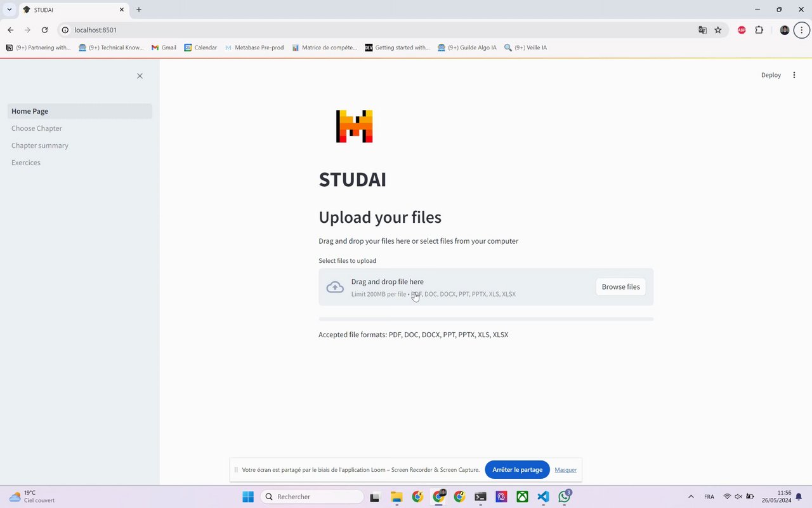Click the browser forward arrow
Viewport: 812px width, 508px height.
(27, 30)
